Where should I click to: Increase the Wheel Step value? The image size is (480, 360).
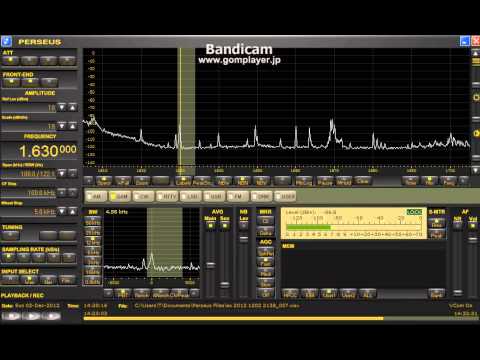(73, 211)
